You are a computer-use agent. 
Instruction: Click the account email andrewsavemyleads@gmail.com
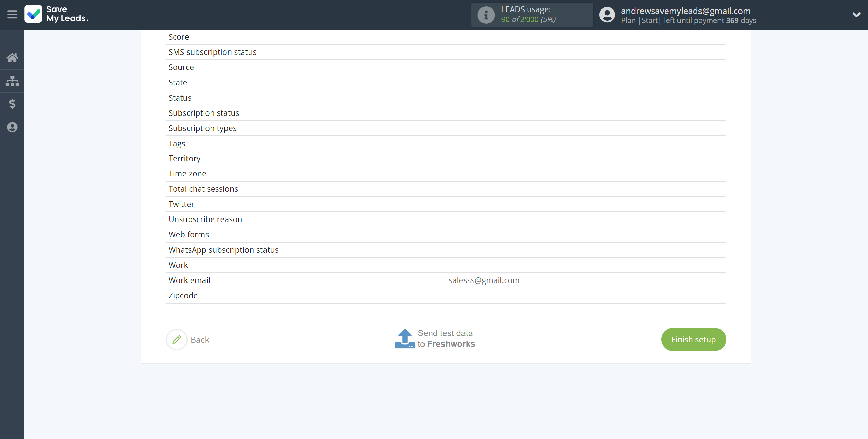tap(686, 11)
